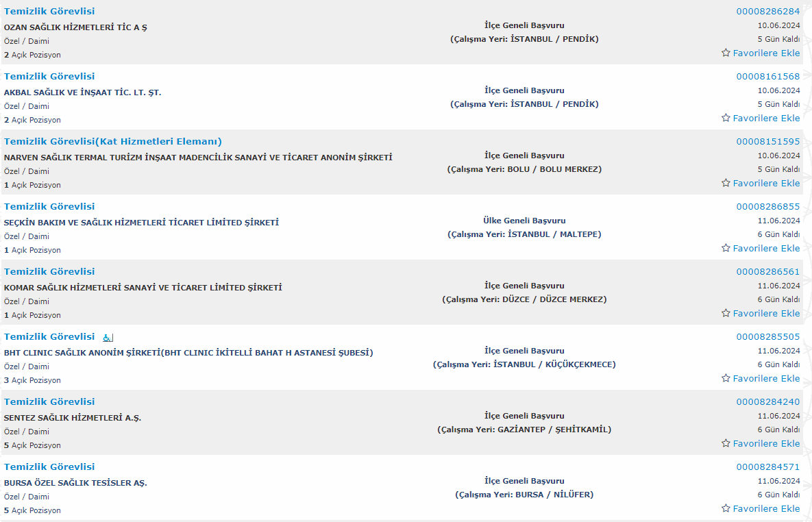Click the favorite star for listing 00008161568

point(726,118)
